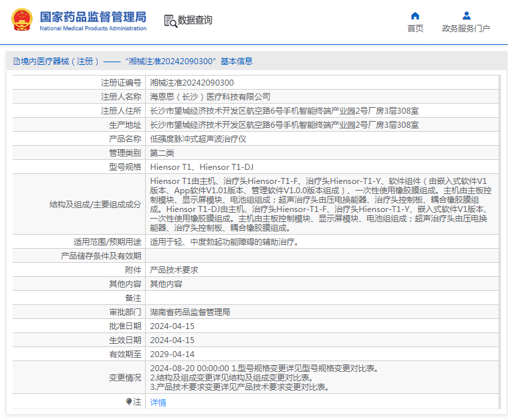The image size is (508, 420).
Task: Open the 详情 link
Action: pos(158,402)
